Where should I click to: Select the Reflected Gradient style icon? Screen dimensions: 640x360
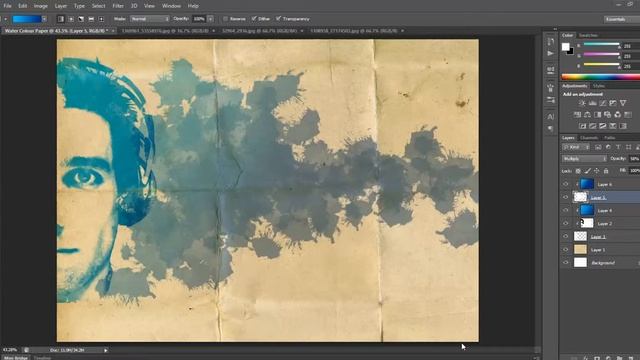click(x=91, y=19)
